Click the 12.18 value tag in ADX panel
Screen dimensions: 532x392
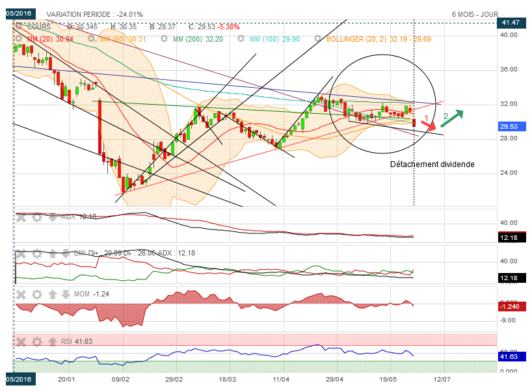point(512,237)
